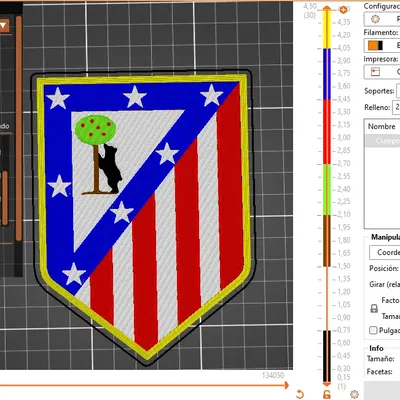Click the shield model in 3D preview
The height and width of the screenshot is (400, 400).
click(144, 217)
